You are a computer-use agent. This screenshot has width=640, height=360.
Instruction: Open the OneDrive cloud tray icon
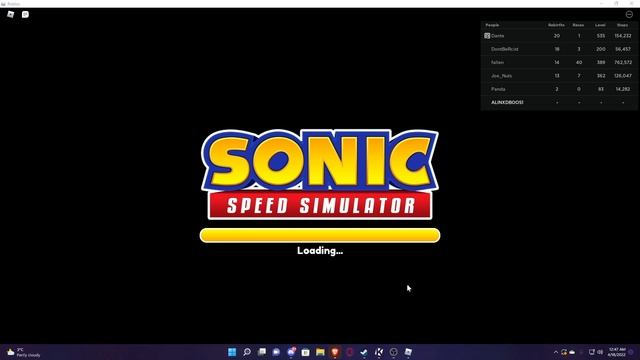572,352
